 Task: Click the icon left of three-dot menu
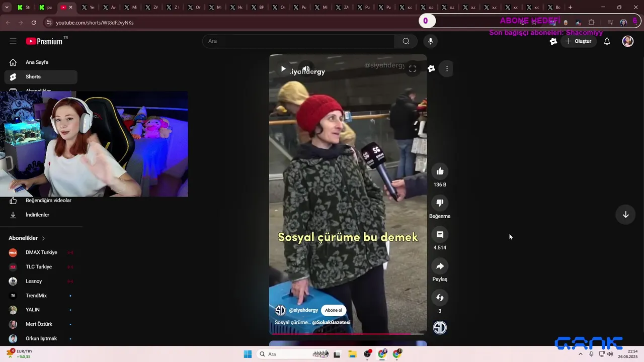(431, 69)
